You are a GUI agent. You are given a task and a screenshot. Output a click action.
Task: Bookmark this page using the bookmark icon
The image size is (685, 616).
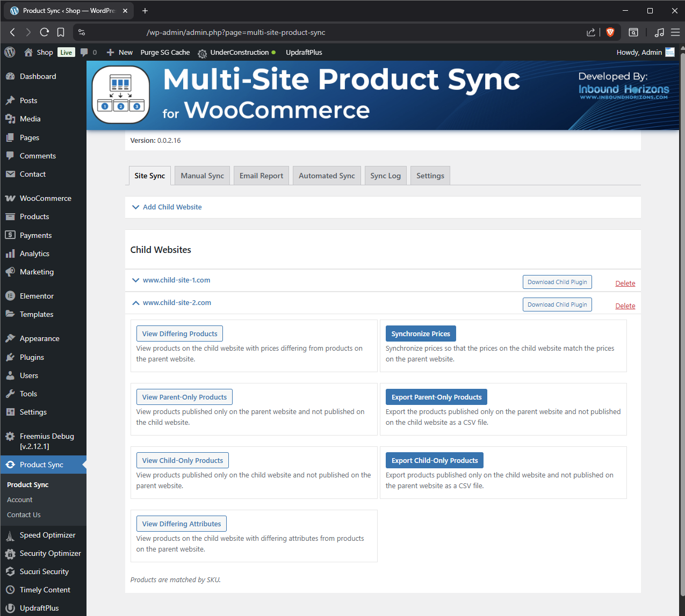(x=61, y=32)
